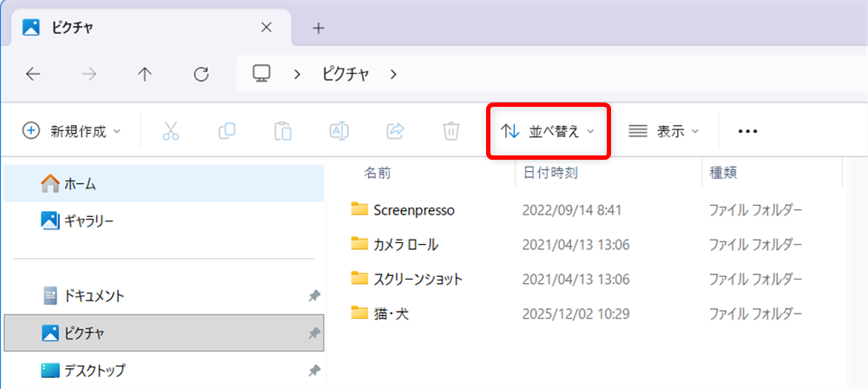Expand the chevron after PC icon
868x389 pixels.
pyautogui.click(x=297, y=75)
